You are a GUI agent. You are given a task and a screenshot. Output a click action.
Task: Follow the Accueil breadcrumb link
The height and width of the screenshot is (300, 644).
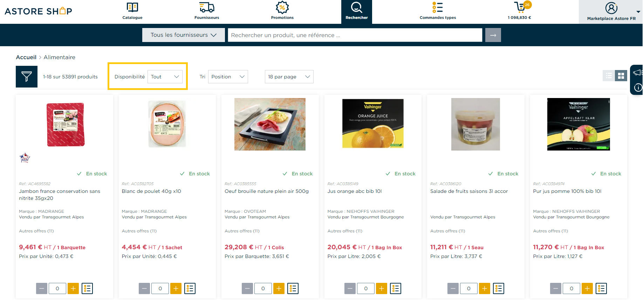(26, 57)
